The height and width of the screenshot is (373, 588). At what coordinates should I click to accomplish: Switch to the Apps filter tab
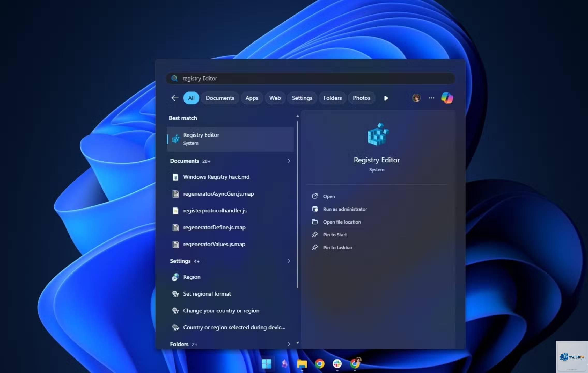pyautogui.click(x=252, y=98)
